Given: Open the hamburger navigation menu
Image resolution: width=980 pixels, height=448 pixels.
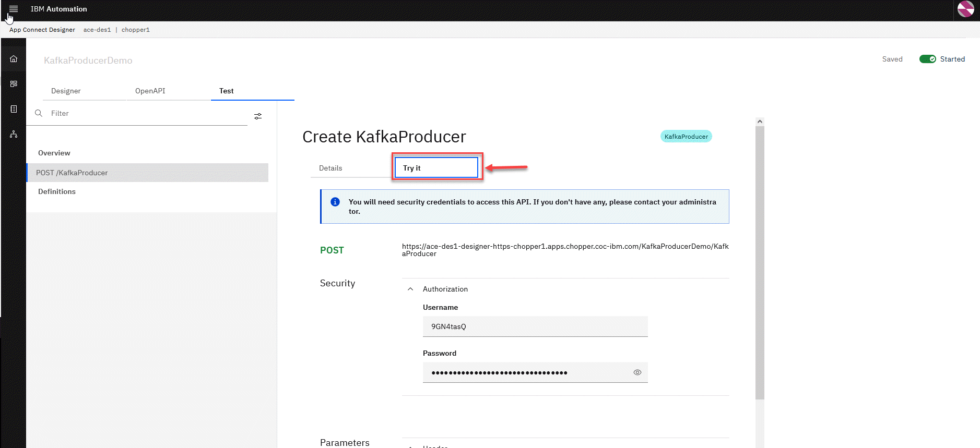Looking at the screenshot, I should tap(14, 9).
